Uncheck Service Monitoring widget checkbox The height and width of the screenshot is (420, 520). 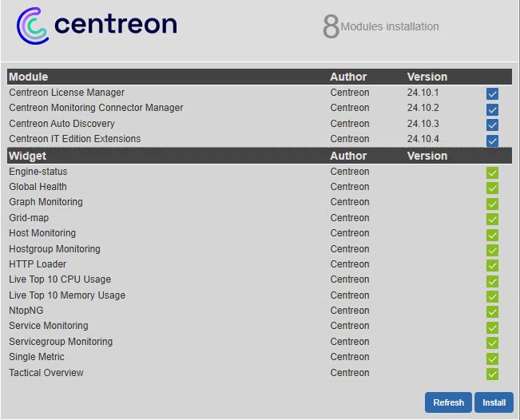(x=492, y=327)
